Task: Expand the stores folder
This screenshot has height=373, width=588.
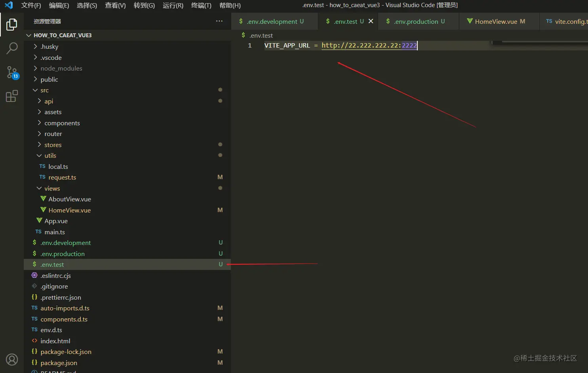Action: click(x=127, y=145)
